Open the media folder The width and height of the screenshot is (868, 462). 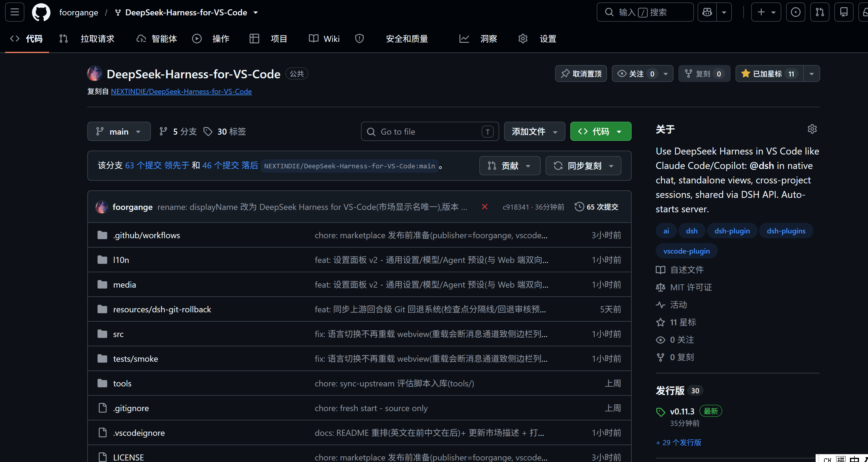(x=124, y=285)
